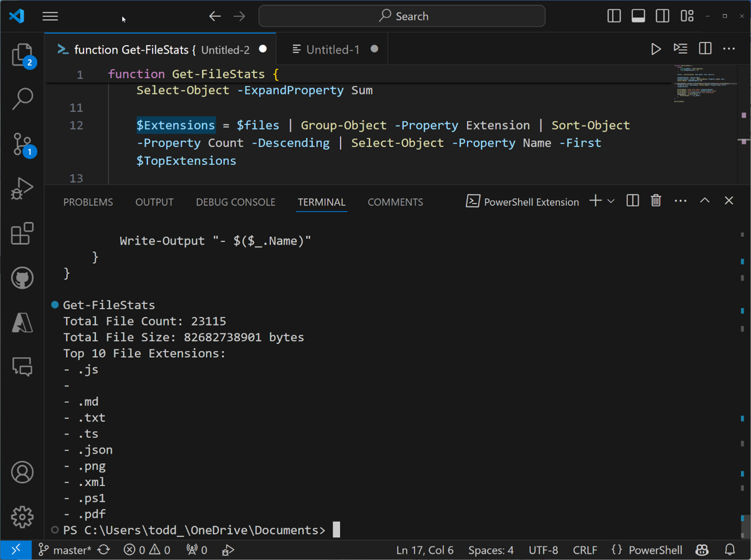751x560 pixels.
Task: Open the Run and Debug view
Action: (22, 189)
